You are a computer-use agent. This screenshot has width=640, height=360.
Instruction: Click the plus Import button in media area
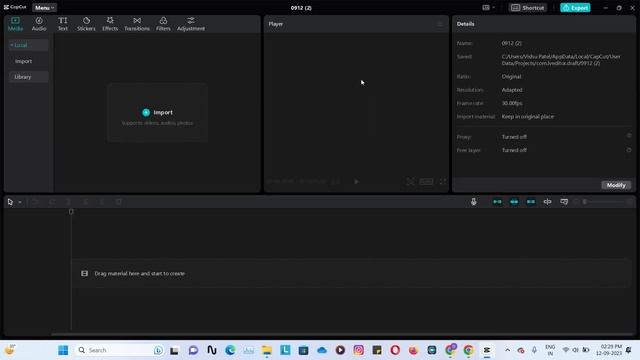157,112
